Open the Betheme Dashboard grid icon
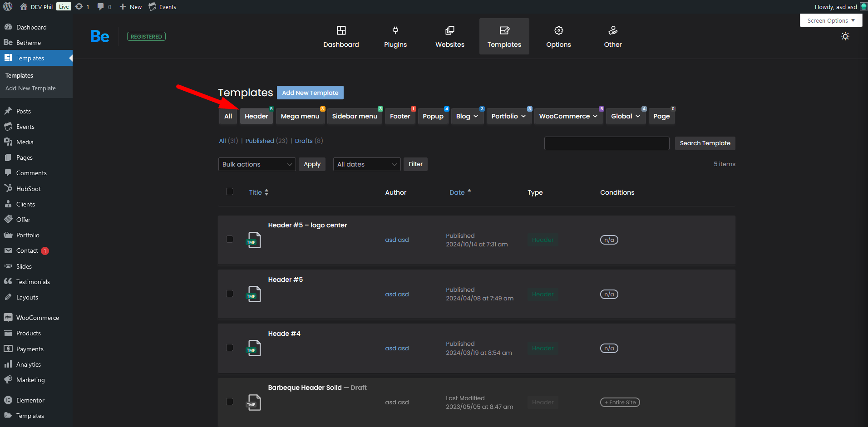 click(341, 30)
